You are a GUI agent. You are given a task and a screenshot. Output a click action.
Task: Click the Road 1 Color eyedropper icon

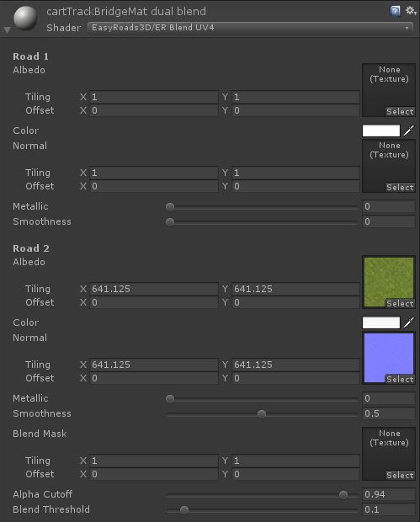tap(409, 130)
